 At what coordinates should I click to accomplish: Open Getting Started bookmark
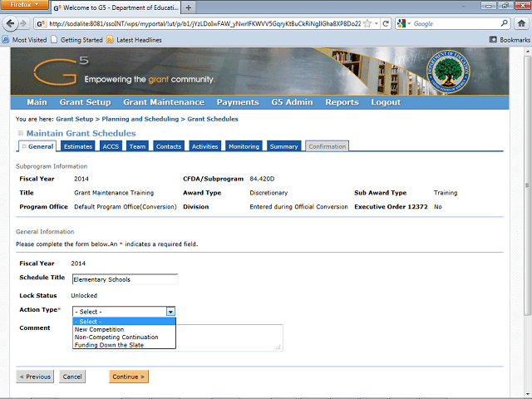coord(77,40)
